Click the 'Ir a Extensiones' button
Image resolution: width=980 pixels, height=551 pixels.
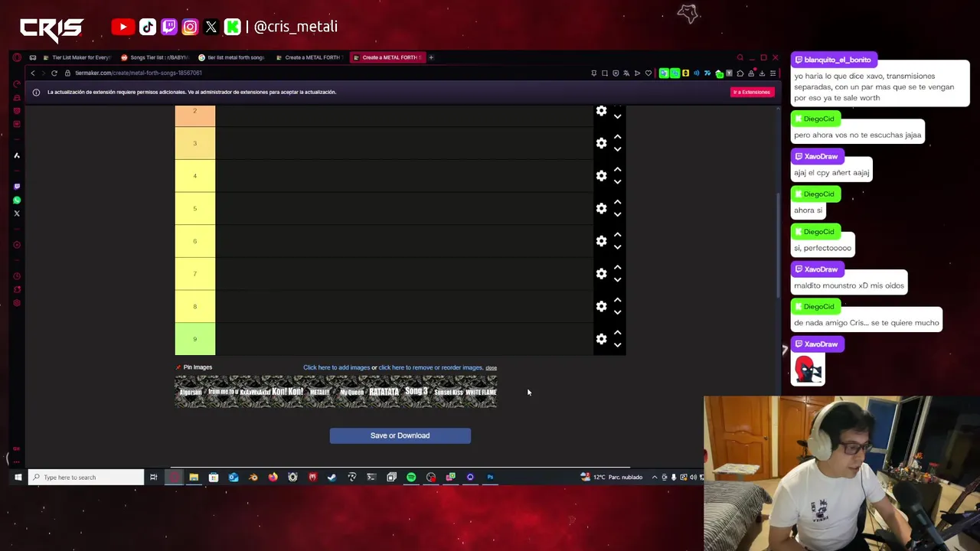[x=751, y=92]
